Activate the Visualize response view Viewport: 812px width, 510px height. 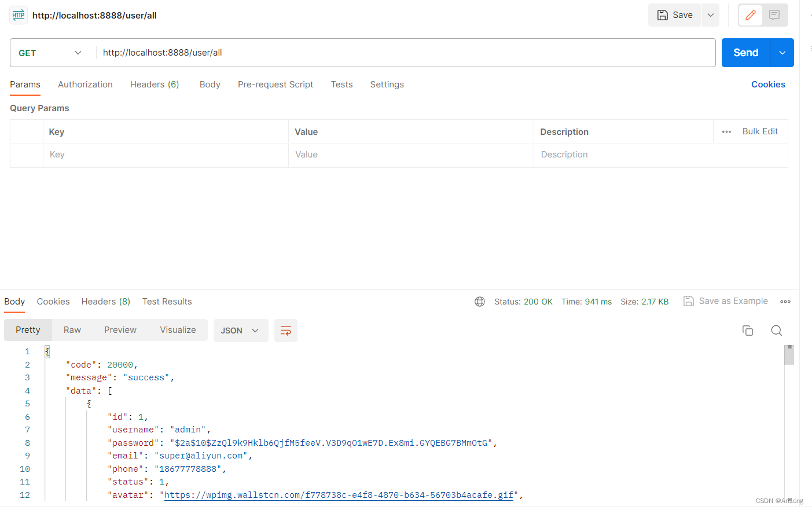point(178,329)
